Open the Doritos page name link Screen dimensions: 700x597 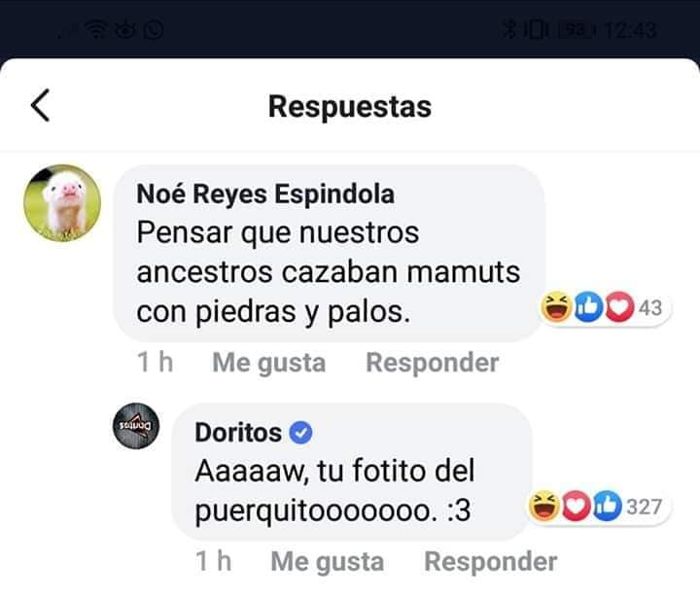tap(238, 433)
